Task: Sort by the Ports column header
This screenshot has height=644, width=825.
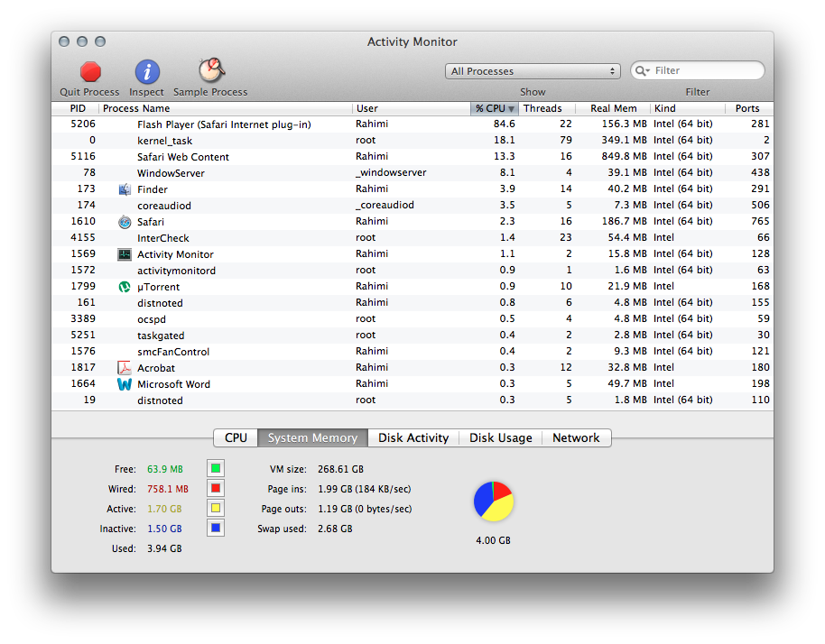Action: coord(749,108)
